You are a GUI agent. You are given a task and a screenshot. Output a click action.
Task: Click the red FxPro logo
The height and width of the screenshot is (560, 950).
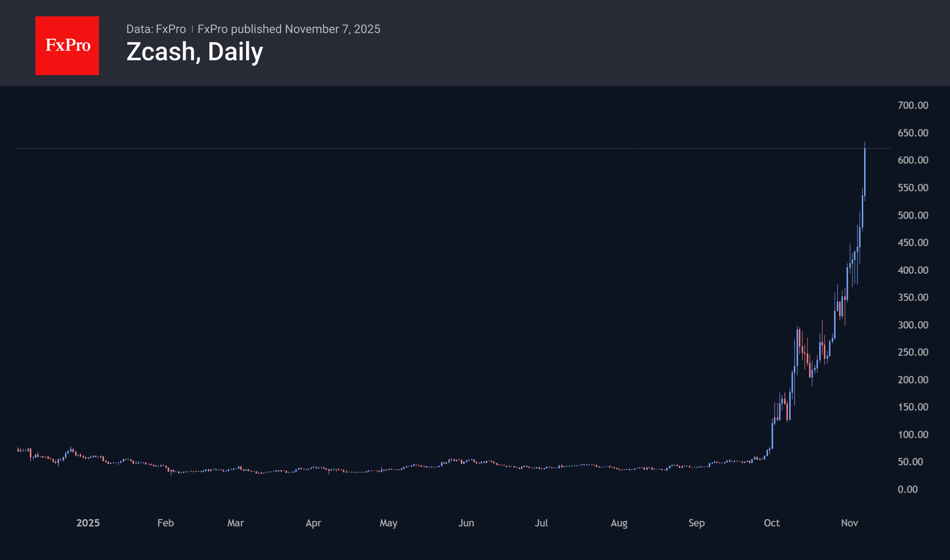pos(67,45)
